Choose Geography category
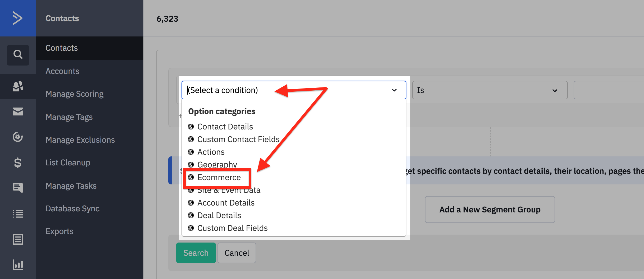 (217, 164)
